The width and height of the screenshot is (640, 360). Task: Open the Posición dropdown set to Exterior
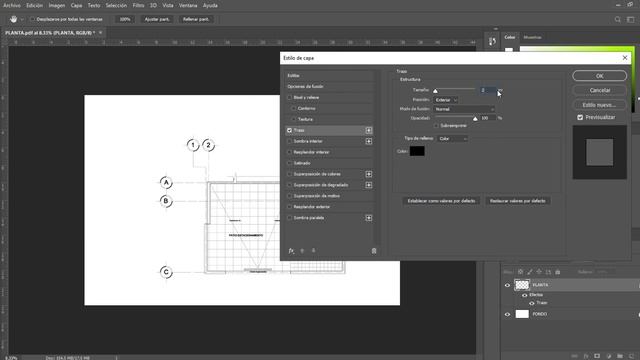[445, 100]
